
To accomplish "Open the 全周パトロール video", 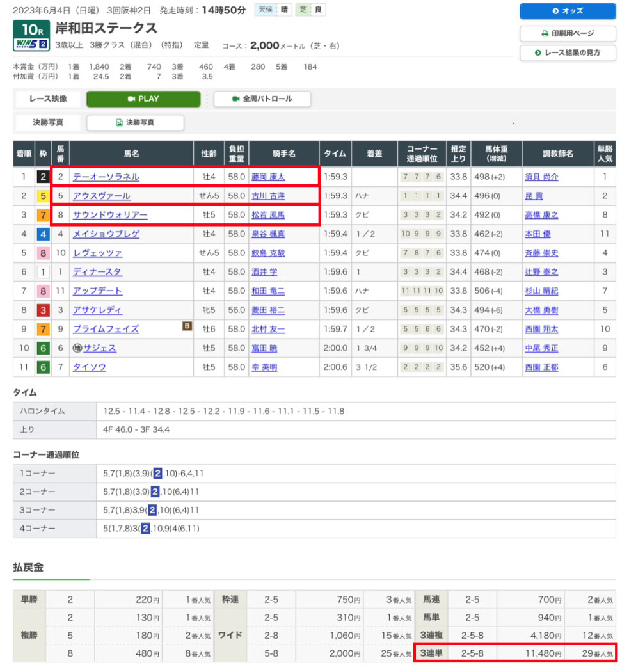I will click(262, 99).
